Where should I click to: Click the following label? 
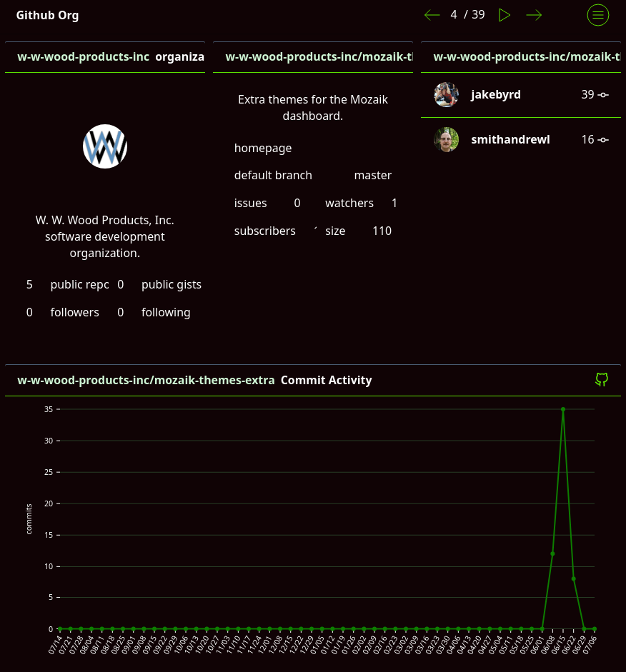pyautogui.click(x=166, y=313)
